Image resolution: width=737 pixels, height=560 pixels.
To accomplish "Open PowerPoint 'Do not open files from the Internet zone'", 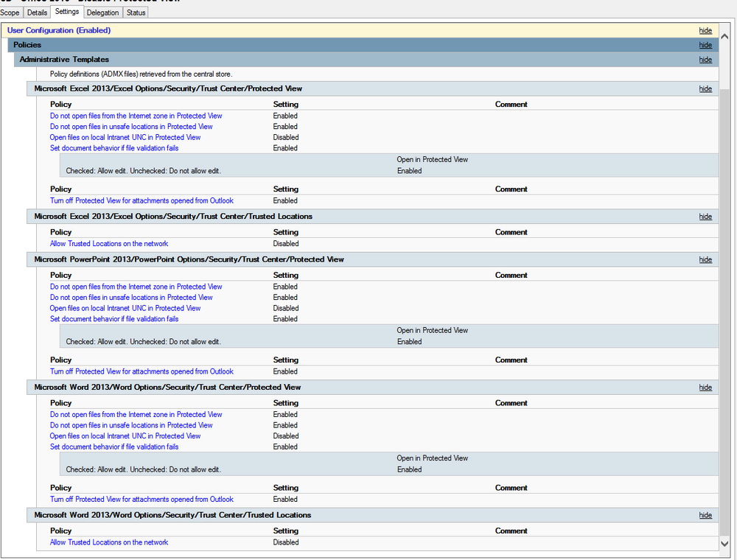I will 136,287.
